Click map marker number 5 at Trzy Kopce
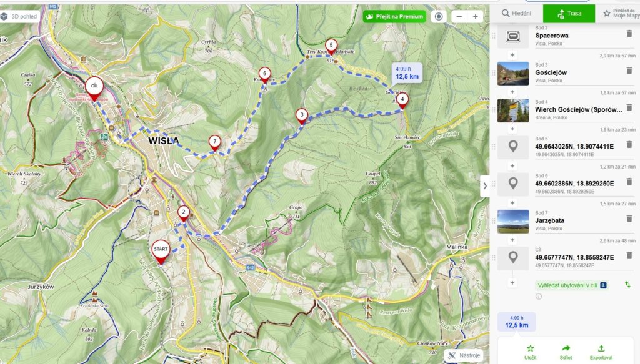The height and width of the screenshot is (364, 640). (x=331, y=46)
